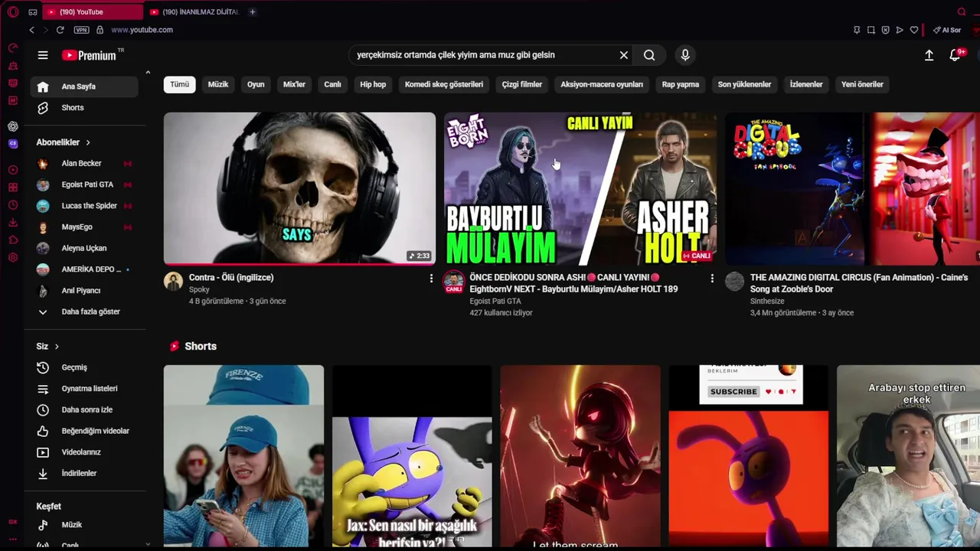Select Aksiyon-macera oyunları chip
Screen dimensions: 980x551
coord(602,84)
